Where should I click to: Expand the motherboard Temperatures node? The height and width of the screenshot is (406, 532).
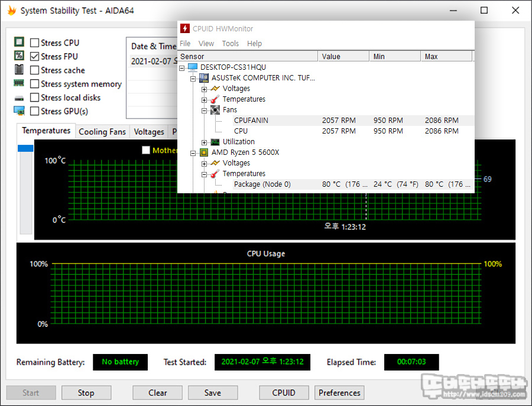[204, 100]
